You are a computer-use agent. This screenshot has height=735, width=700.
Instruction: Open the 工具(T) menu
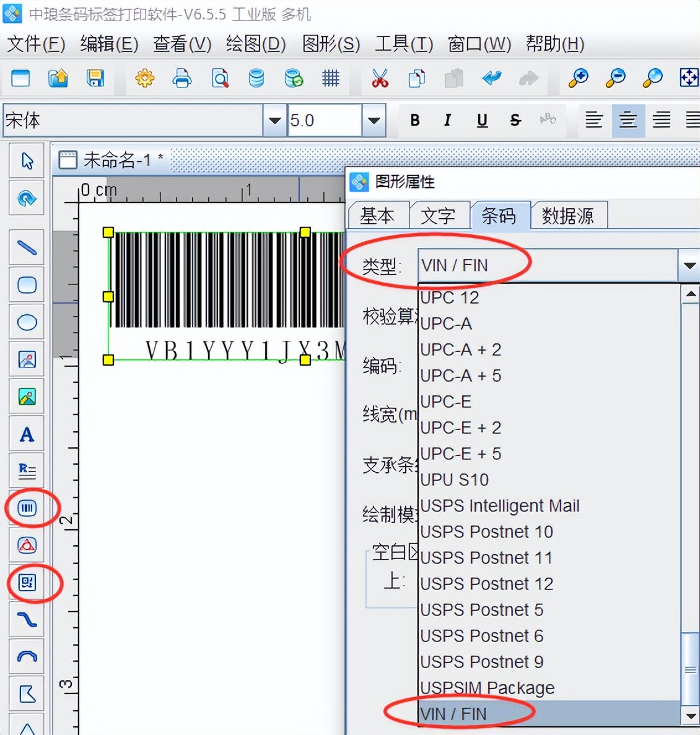[x=404, y=44]
